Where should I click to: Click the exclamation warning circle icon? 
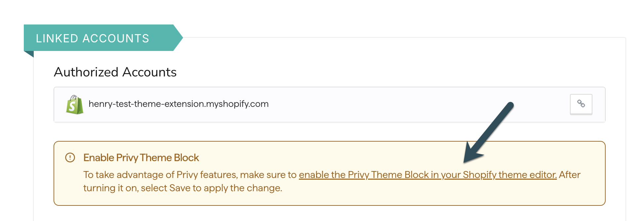[70, 157]
